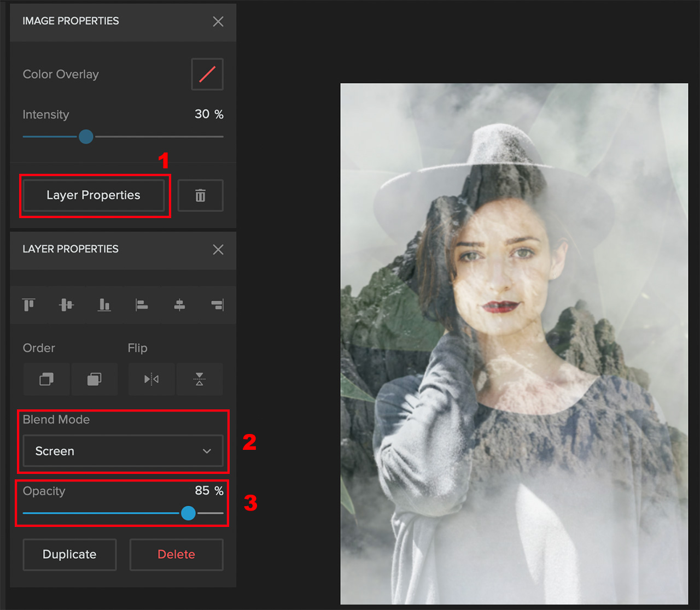The width and height of the screenshot is (700, 610).
Task: Duplicate the current layer
Action: point(69,554)
